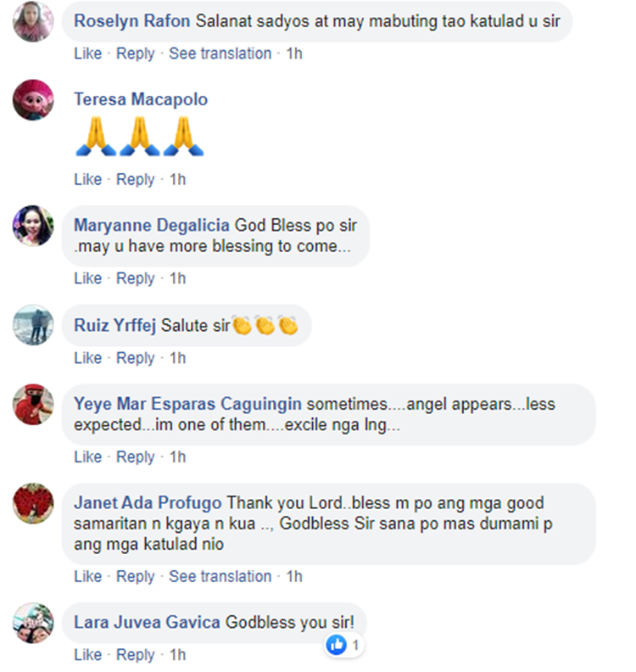
Task: See translation of Roselyn Rafon's comment
Action: coord(220,53)
